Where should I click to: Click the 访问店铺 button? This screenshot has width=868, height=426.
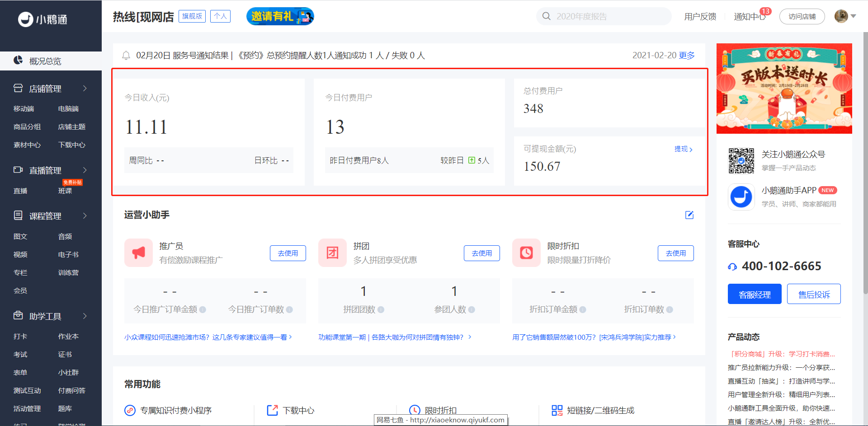pyautogui.click(x=802, y=17)
